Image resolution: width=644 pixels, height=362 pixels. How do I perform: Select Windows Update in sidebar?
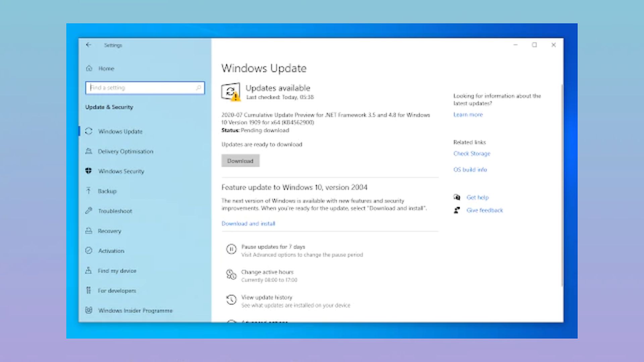[120, 131]
